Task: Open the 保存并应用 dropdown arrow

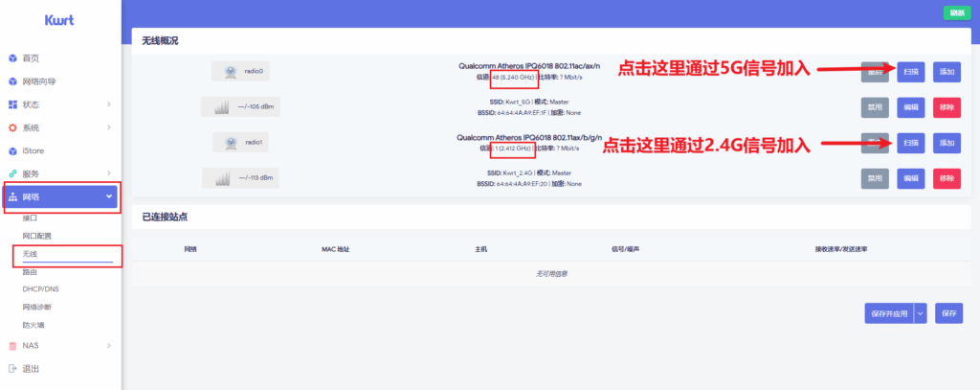Action: tap(921, 313)
